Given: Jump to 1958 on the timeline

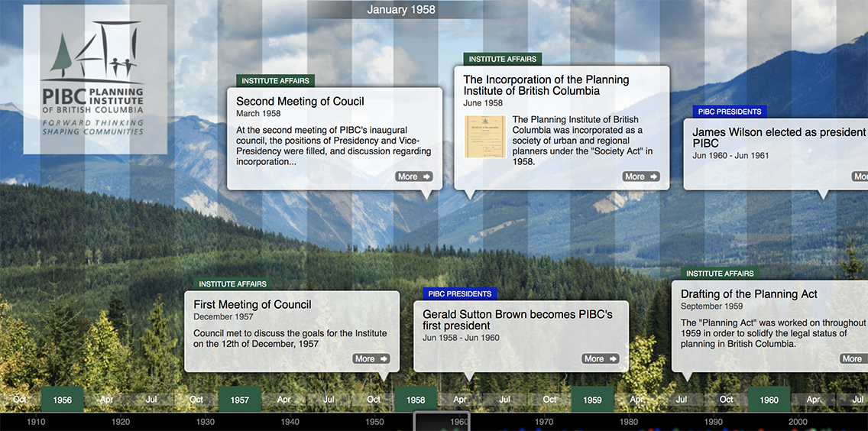Looking at the screenshot, I should (x=416, y=400).
